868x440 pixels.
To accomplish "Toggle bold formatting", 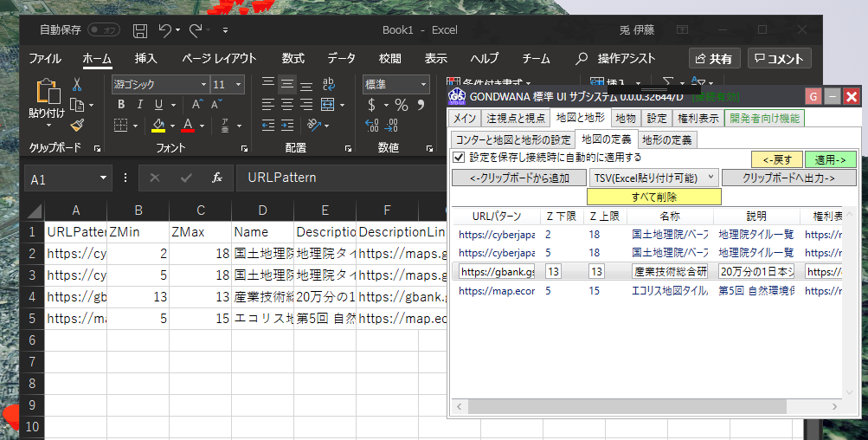I will click(121, 105).
